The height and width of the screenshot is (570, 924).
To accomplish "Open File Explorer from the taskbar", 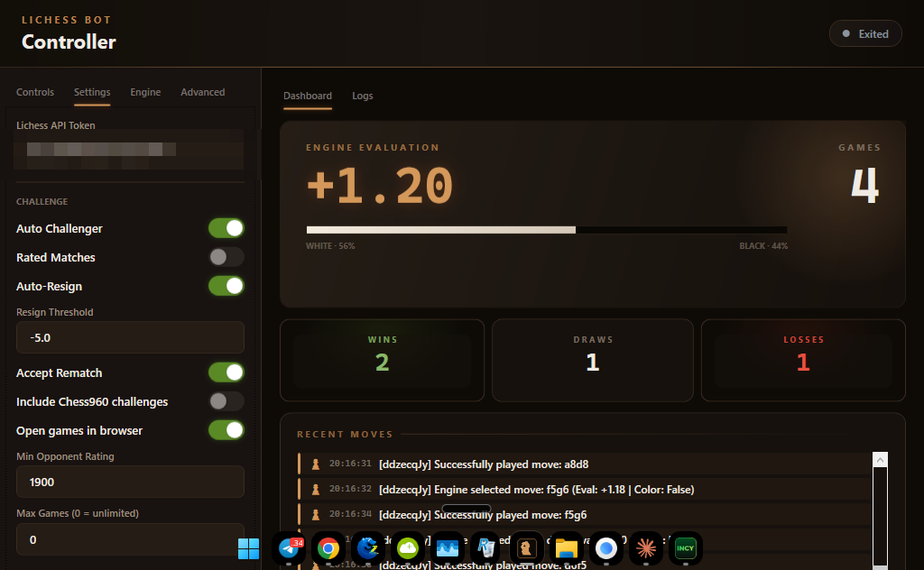I will click(x=566, y=548).
